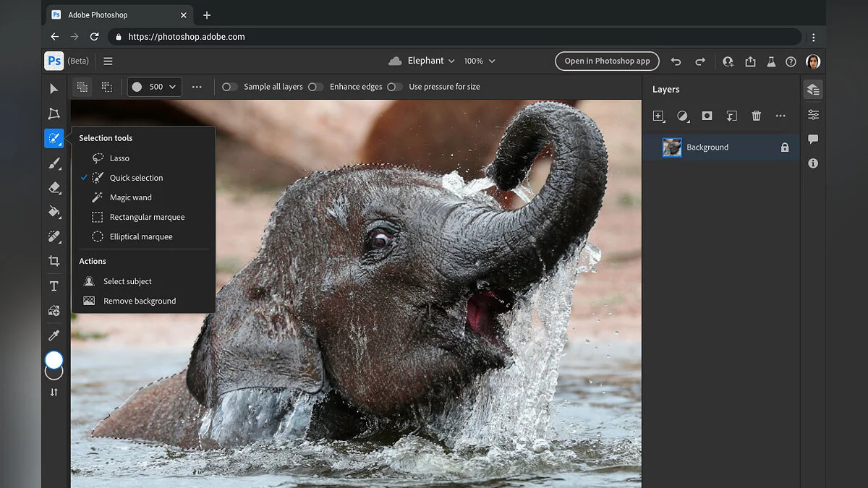Viewport: 868px width, 488px height.
Task: Delete layer using the trash icon
Action: tap(756, 116)
